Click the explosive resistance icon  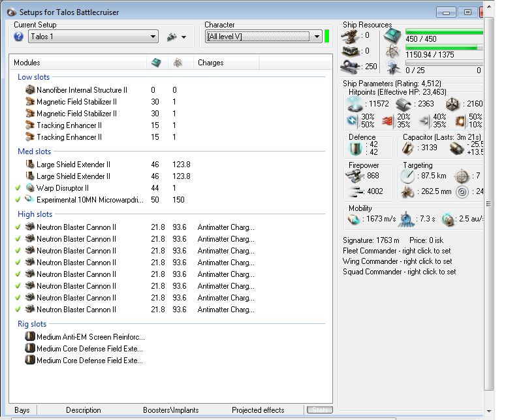tap(460, 121)
